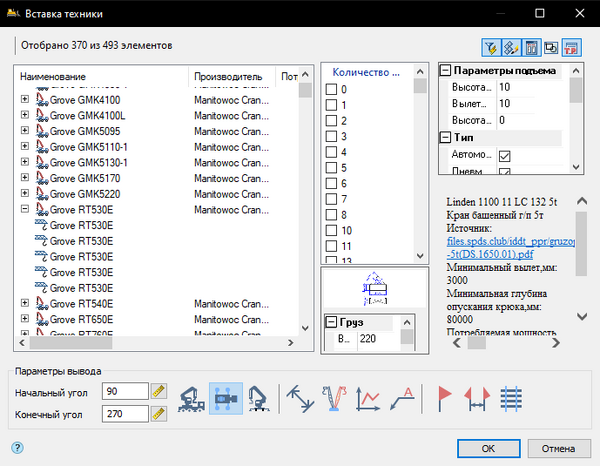Click the overlapping windows preview icon

tap(551, 48)
